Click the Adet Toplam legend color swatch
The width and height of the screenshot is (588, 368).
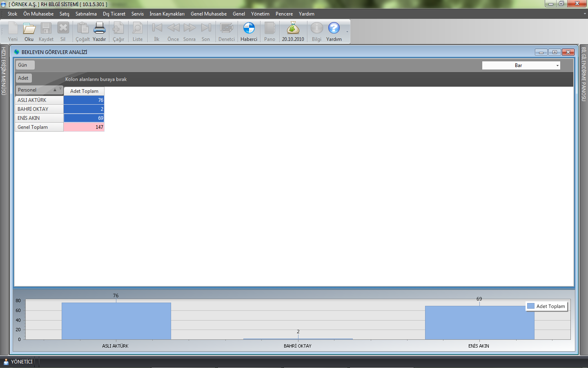coord(531,306)
